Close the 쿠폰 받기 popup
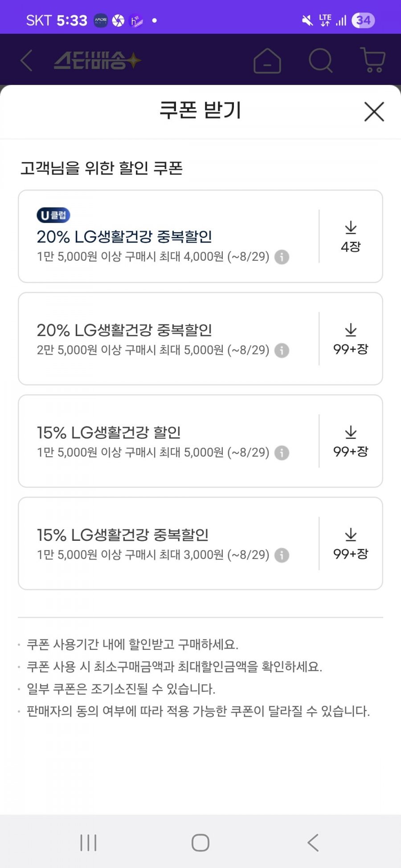 pos(374,111)
